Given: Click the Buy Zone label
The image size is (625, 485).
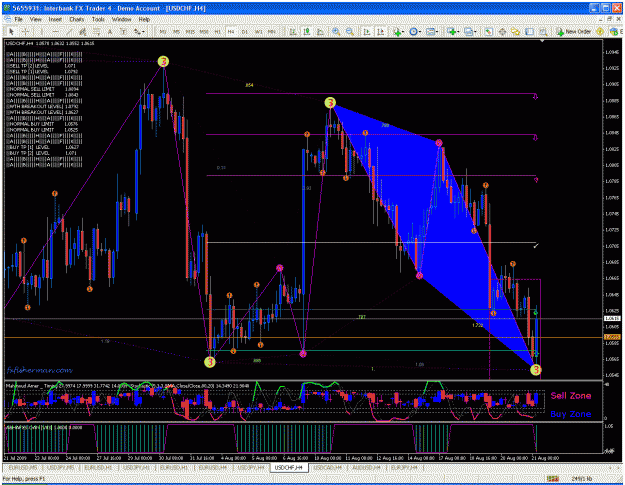Looking at the screenshot, I should [x=570, y=414].
